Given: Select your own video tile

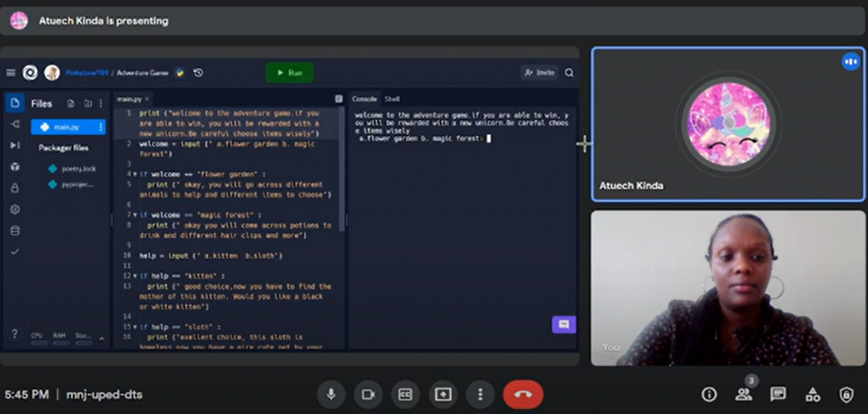Looking at the screenshot, I should (x=728, y=288).
